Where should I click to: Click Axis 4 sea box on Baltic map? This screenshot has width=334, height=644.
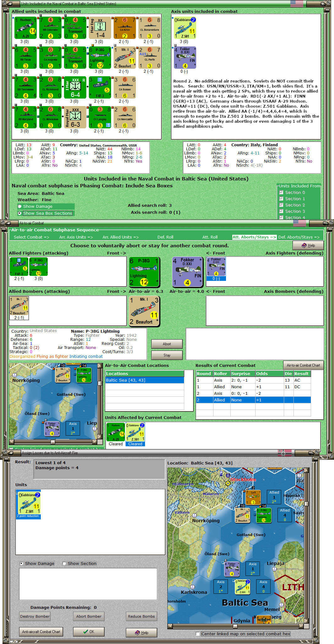[263, 587]
